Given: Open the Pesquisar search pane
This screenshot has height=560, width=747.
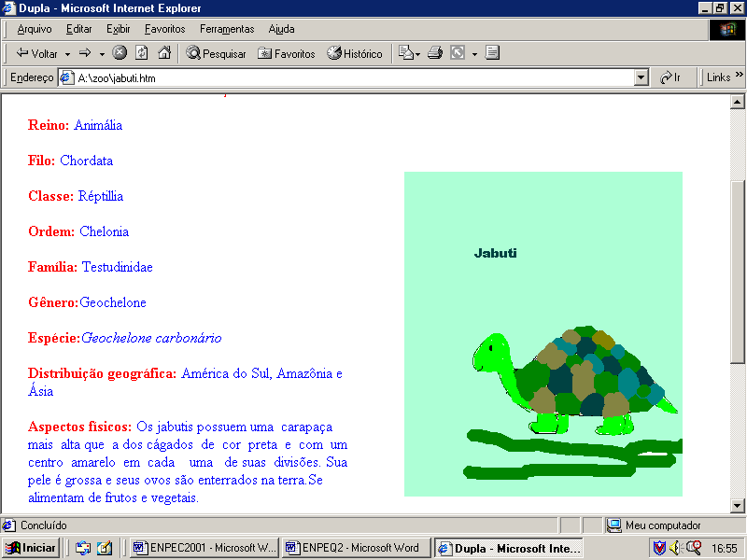Looking at the screenshot, I should [216, 53].
